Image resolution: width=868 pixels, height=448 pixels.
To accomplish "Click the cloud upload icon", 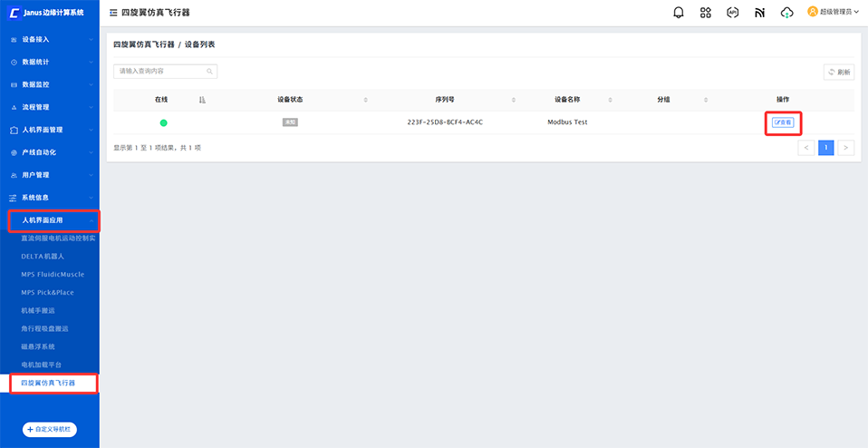I will [786, 12].
